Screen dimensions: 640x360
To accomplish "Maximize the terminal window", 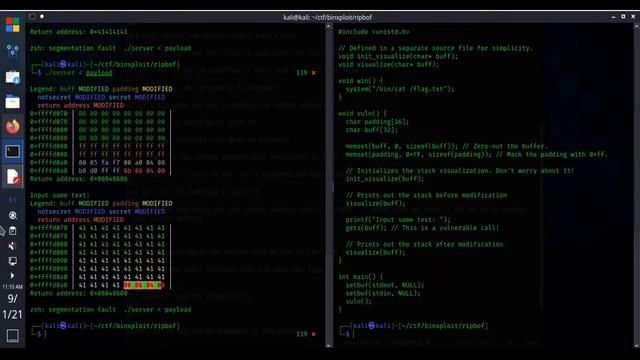I will pyautogui.click(x=623, y=17).
